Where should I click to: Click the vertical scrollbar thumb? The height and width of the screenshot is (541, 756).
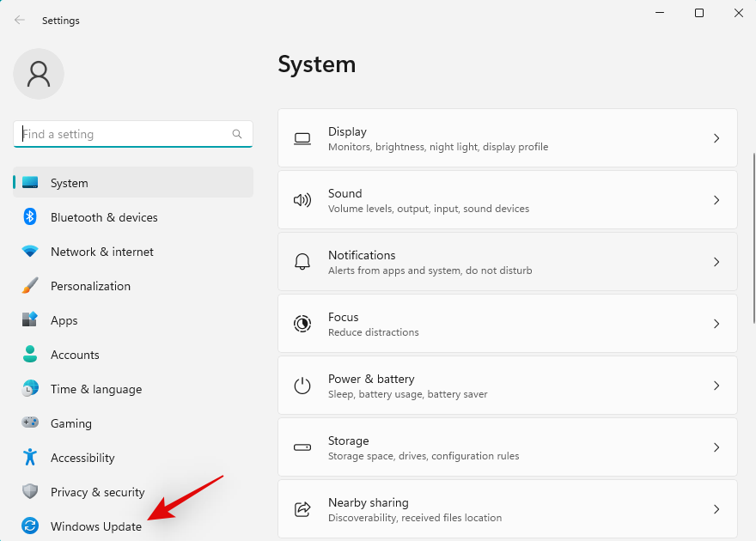point(753,239)
